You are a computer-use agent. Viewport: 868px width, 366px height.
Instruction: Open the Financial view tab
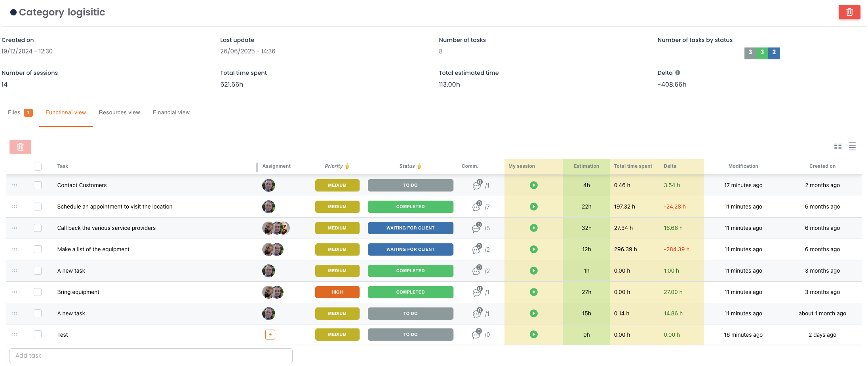tap(171, 113)
